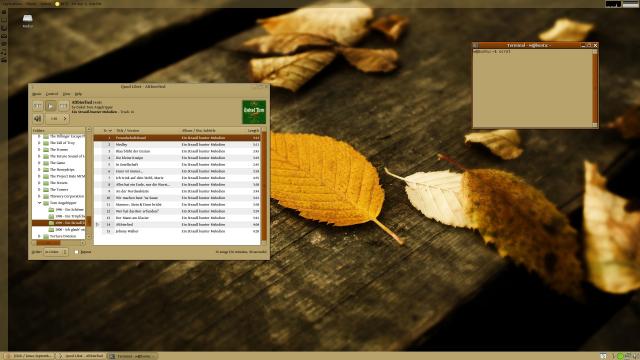Click the green status icon in system tray
Image resolution: width=640 pixels, height=360 pixels.
click(621, 356)
